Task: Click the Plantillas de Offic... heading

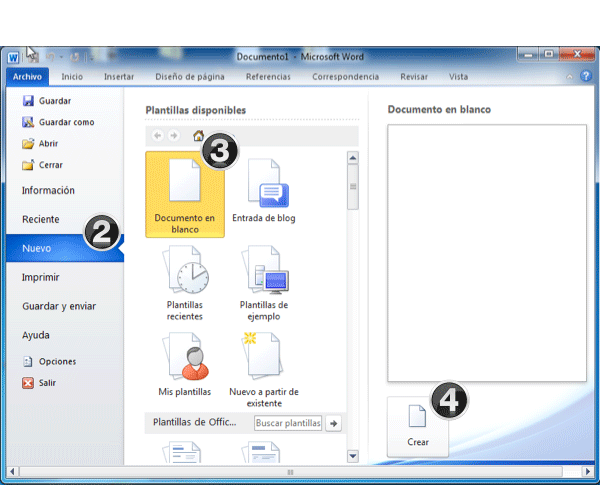Action: (194, 422)
